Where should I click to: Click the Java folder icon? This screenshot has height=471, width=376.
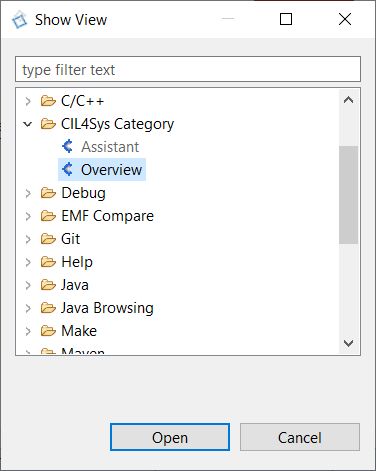click(48, 285)
